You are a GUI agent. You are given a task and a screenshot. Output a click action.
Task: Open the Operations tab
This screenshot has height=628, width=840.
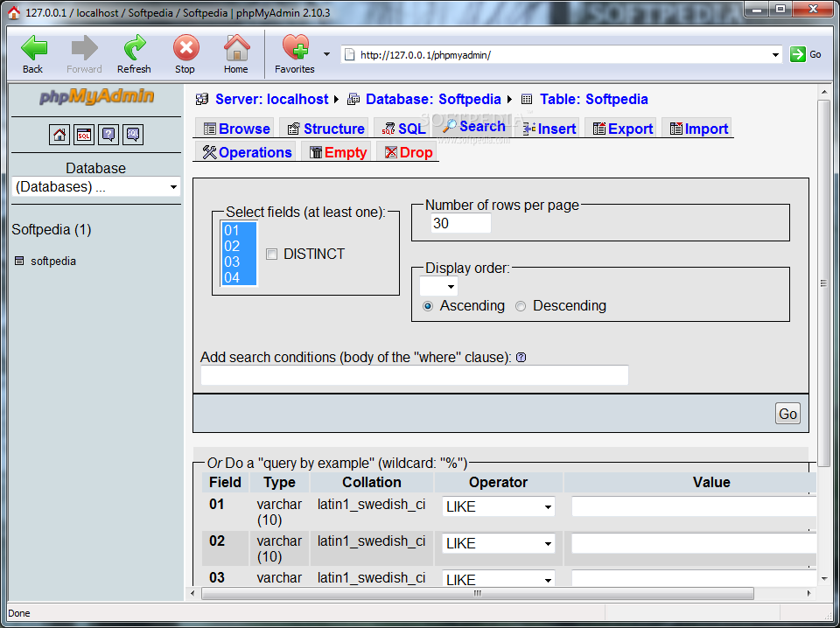click(247, 152)
